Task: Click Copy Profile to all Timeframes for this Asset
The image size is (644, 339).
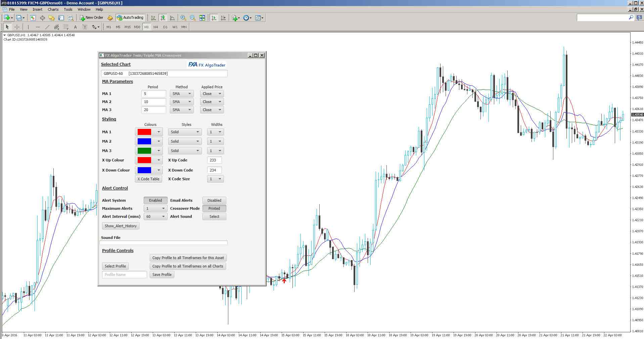Action: [x=188, y=257]
